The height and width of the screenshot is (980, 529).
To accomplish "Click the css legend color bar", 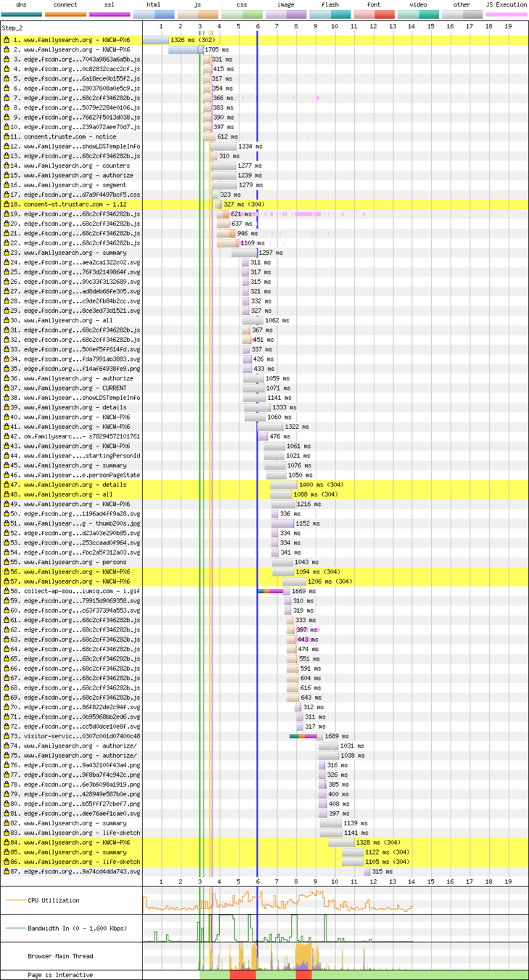I will coord(242,15).
